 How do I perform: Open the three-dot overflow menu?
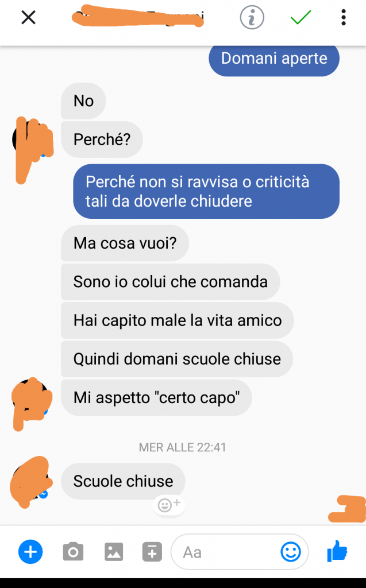coord(343,17)
